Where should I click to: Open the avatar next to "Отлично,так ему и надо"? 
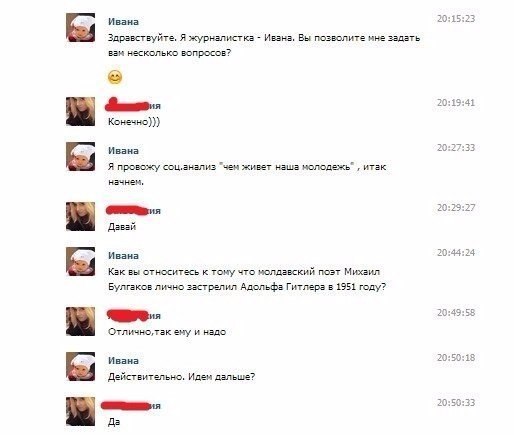[x=80, y=321]
